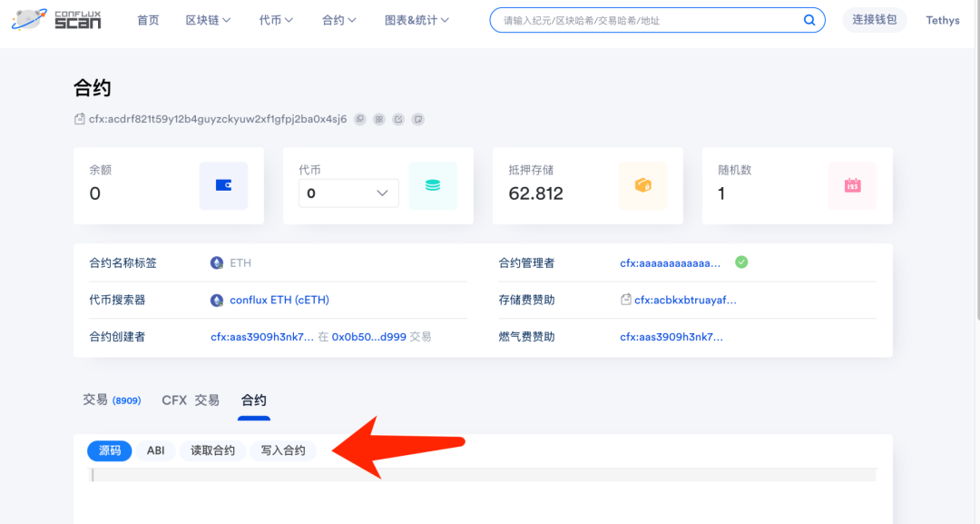Viewport: 980px width, 524px height.
Task: Select the 写入合约 sub-tab
Action: click(283, 450)
